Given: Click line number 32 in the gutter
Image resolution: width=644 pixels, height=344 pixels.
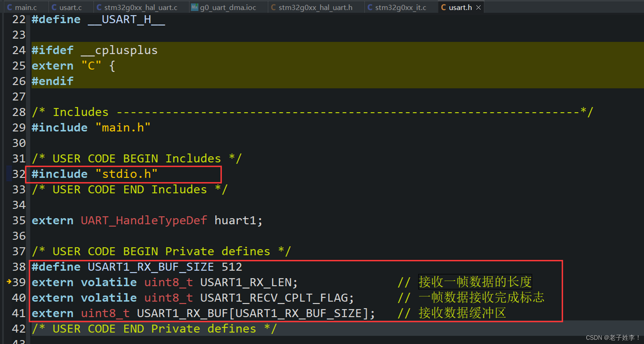Looking at the screenshot, I should (19, 174).
